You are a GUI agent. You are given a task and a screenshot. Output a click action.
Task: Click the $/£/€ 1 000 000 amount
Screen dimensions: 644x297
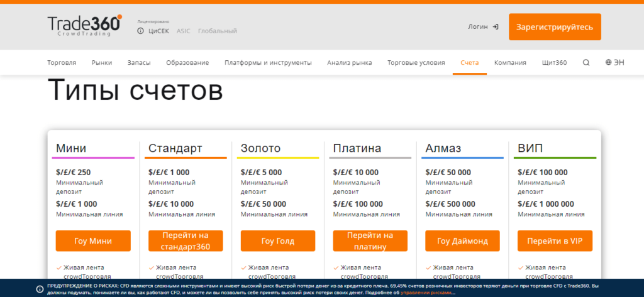(x=546, y=204)
